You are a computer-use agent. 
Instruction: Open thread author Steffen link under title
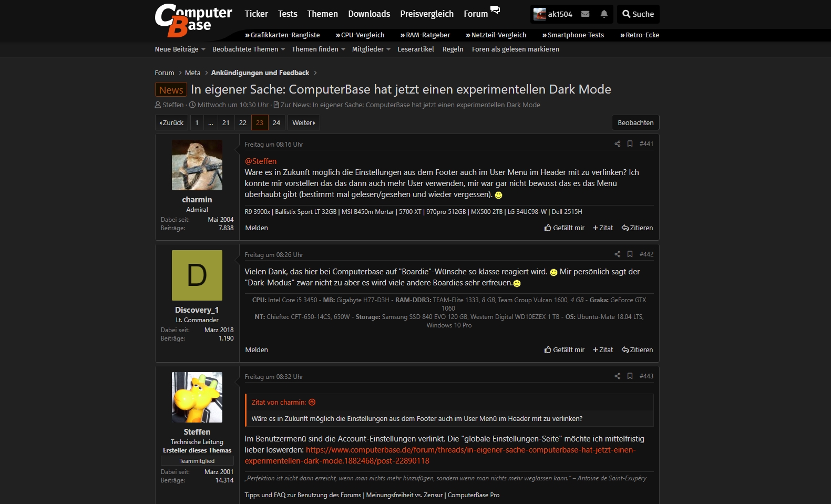click(173, 105)
